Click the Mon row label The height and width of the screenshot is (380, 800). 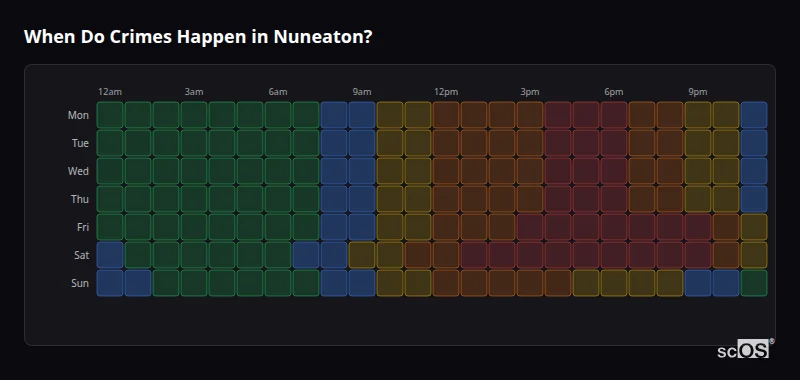pyautogui.click(x=78, y=115)
